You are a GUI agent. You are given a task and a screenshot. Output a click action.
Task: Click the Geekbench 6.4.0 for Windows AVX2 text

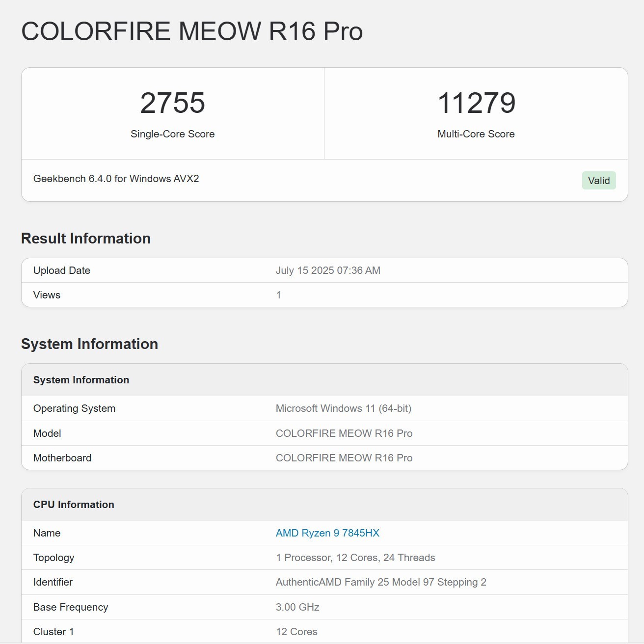116,179
